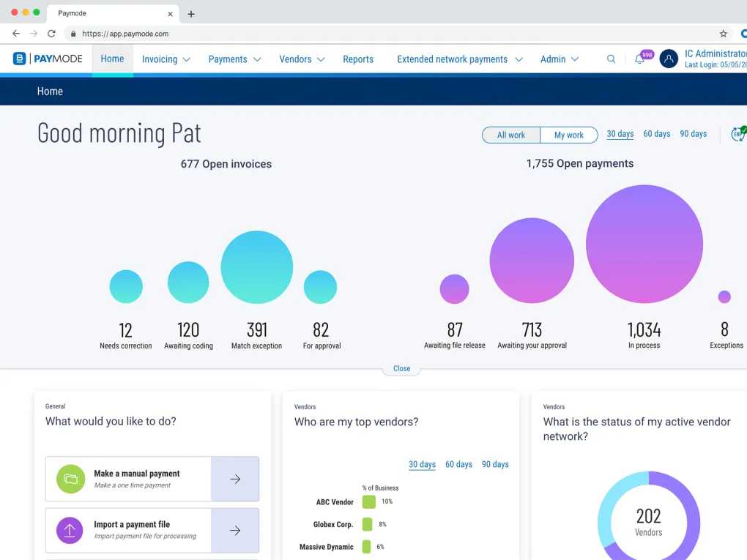
Task: Open search with the magnifier icon
Action: pyautogui.click(x=611, y=59)
